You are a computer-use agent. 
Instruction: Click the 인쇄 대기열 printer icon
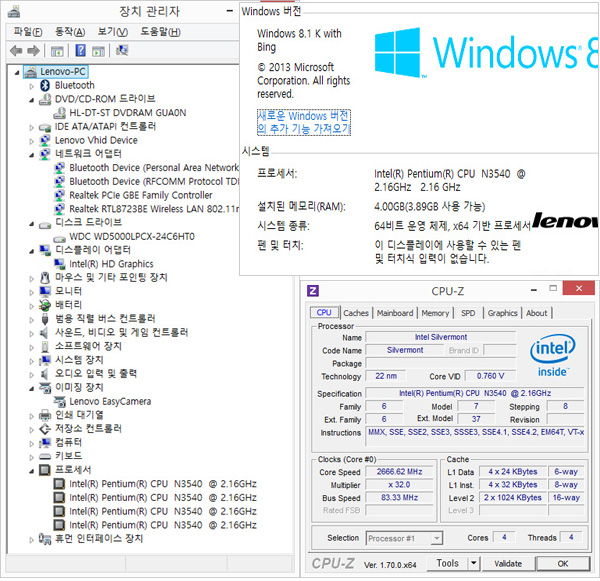tap(45, 415)
